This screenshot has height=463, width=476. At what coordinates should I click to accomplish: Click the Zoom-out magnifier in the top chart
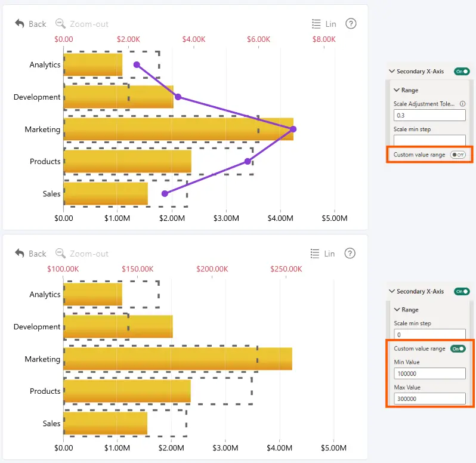tap(60, 24)
